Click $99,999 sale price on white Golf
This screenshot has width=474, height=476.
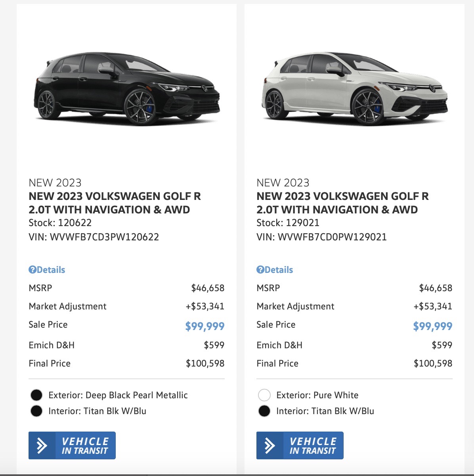tap(433, 326)
